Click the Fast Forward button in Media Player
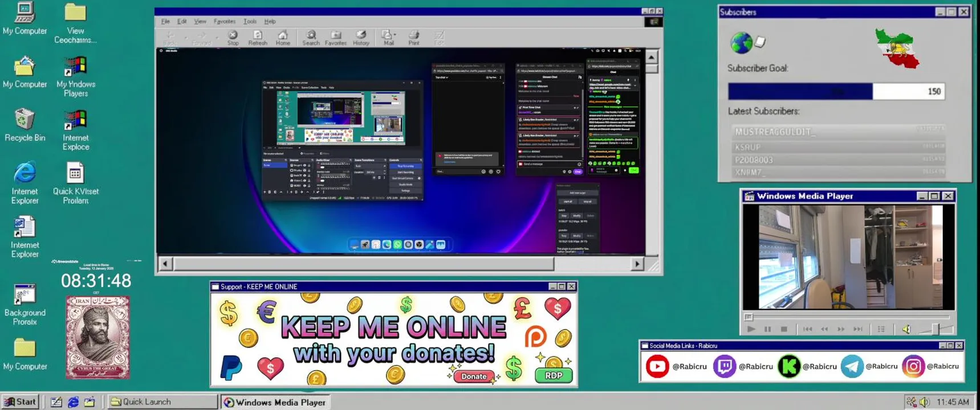Viewport: 980px width, 410px height. (x=841, y=329)
